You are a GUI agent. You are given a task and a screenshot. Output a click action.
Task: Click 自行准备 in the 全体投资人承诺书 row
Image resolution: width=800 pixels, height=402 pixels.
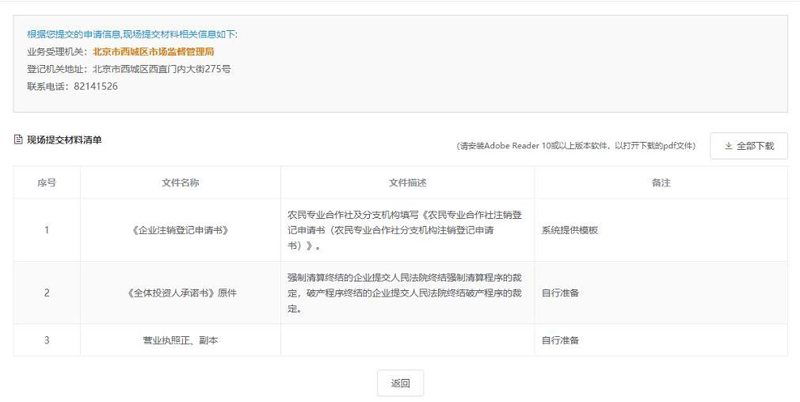click(x=560, y=293)
